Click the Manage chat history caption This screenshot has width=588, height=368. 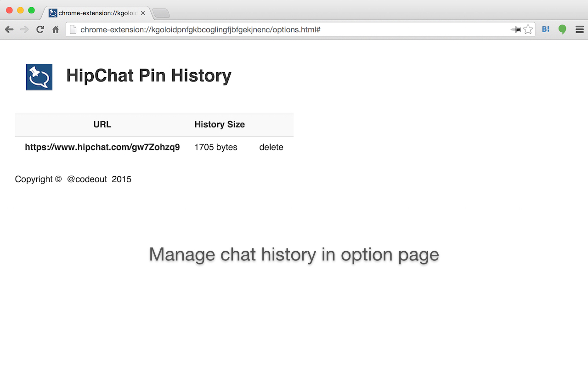click(x=294, y=254)
